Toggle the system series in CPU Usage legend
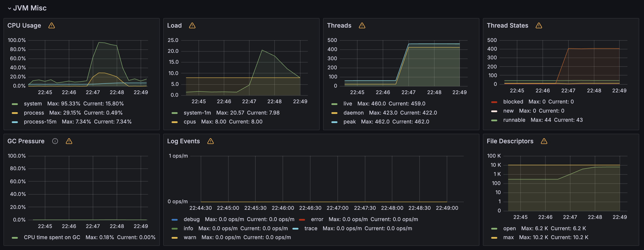644x250 pixels. [x=33, y=104]
